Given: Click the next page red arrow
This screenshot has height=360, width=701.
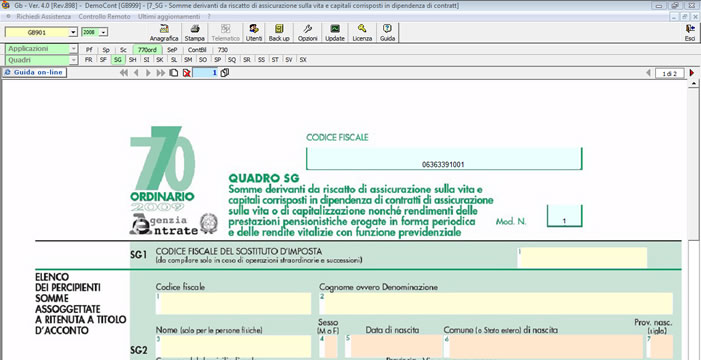Looking at the screenshot, I should point(692,73).
